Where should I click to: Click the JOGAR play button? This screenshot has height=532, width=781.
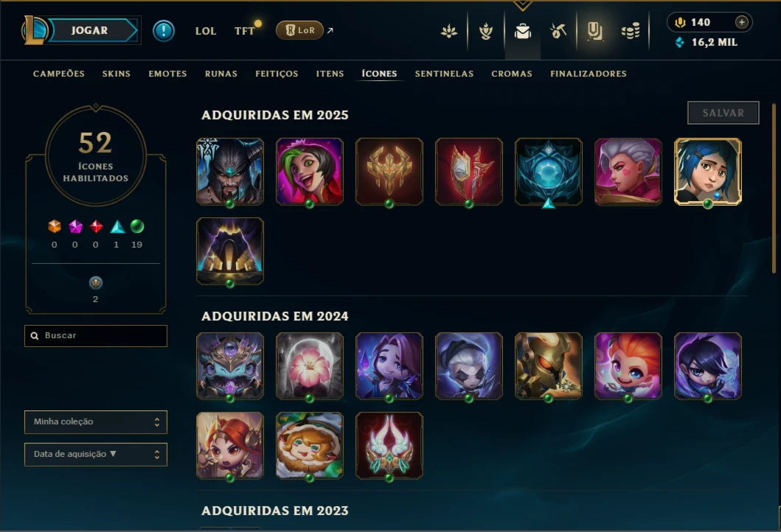coord(90,30)
